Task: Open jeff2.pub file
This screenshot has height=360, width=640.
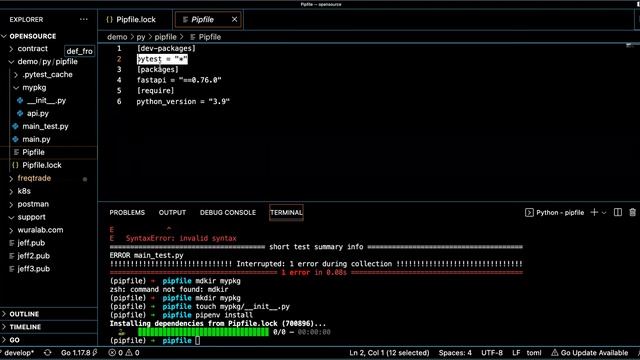Action: pyautogui.click(x=33, y=256)
